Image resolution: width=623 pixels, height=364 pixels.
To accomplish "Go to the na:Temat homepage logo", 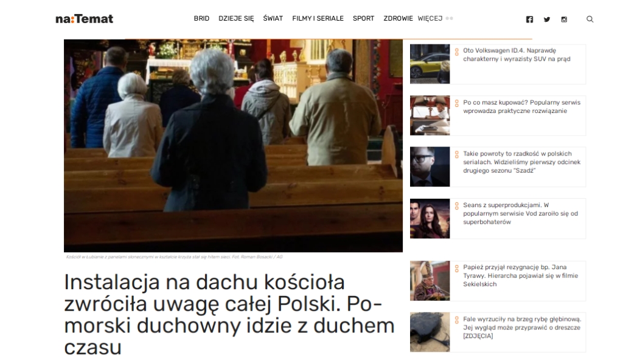I will [x=84, y=19].
